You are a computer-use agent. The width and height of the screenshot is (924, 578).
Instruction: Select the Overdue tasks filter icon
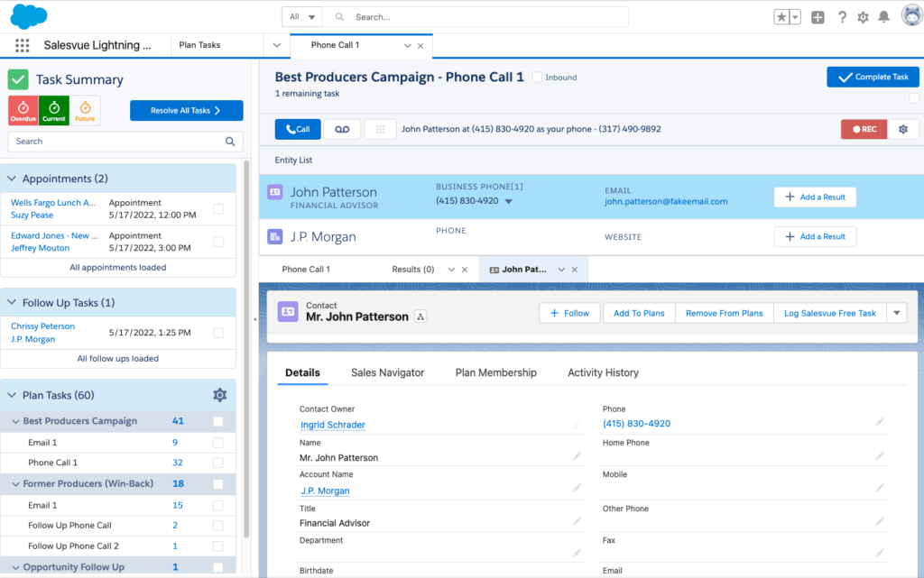[x=23, y=110]
